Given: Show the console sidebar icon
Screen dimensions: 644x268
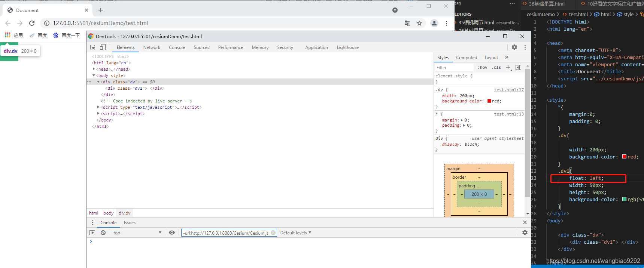Looking at the screenshot, I should tap(92, 233).
